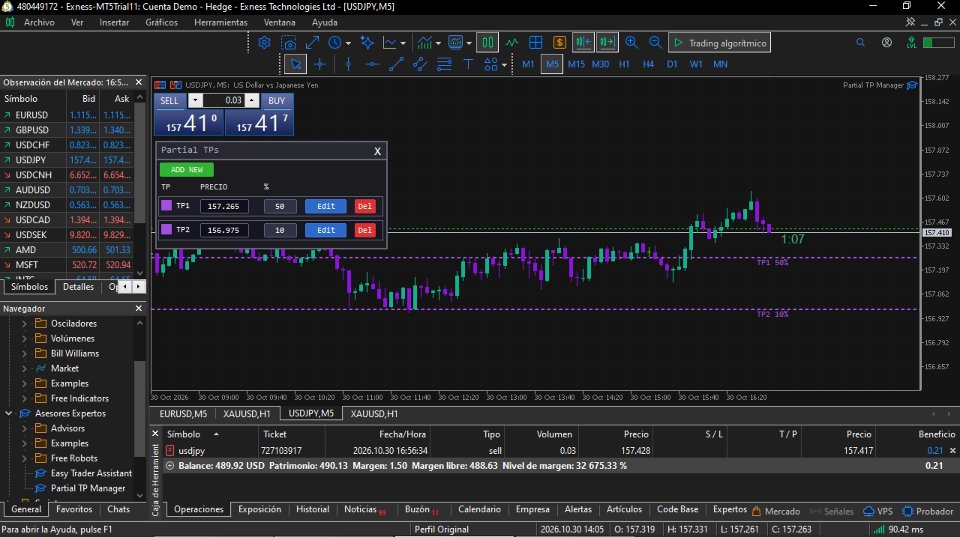Select the USDJPY row in Market Watch
This screenshot has width=960, height=537.
click(67, 160)
